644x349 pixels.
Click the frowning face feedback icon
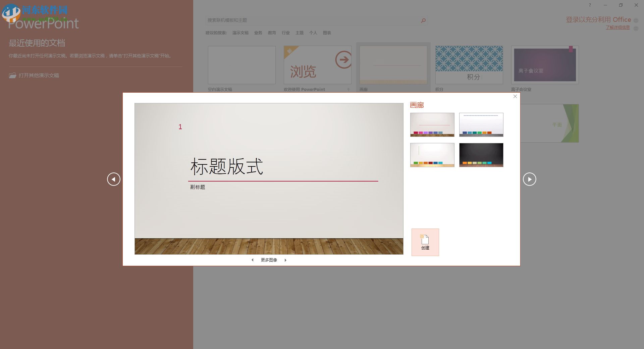pos(636,29)
